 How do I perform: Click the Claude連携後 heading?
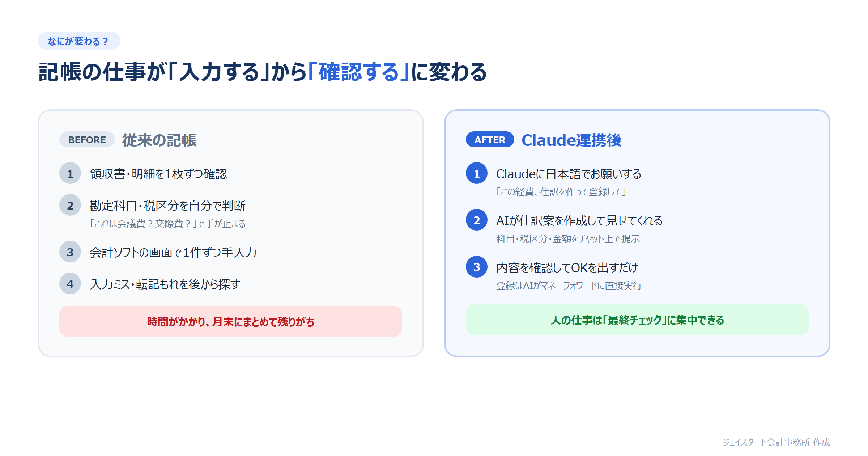(x=571, y=140)
